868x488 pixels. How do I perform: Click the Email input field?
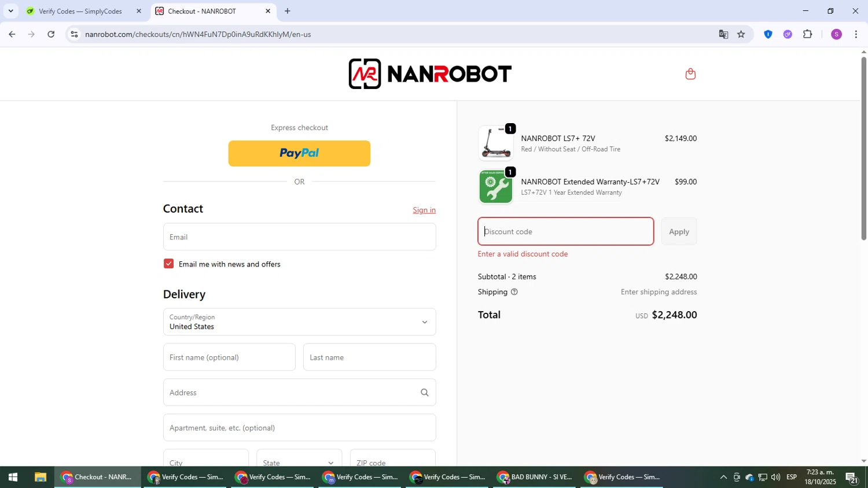[299, 237]
